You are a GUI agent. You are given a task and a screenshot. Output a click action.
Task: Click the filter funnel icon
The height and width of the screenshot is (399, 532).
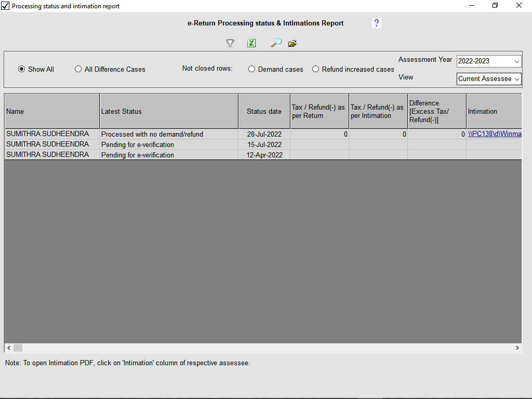click(230, 43)
